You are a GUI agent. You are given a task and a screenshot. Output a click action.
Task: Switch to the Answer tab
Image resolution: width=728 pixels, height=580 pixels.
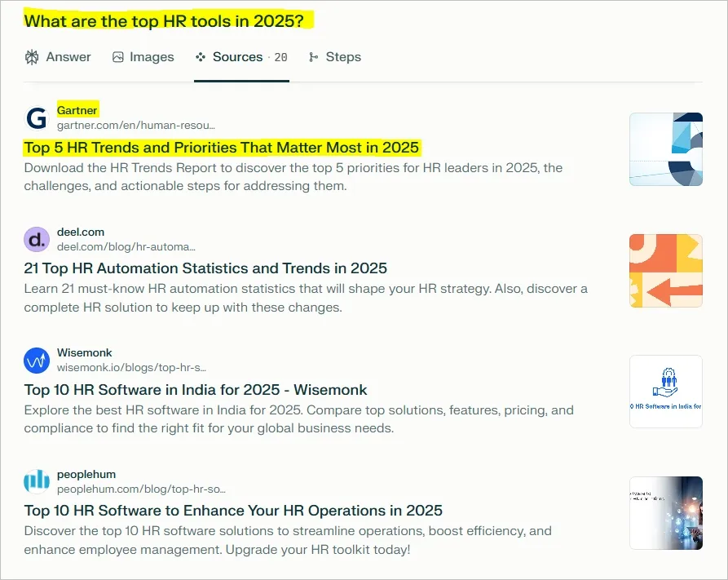pos(68,57)
